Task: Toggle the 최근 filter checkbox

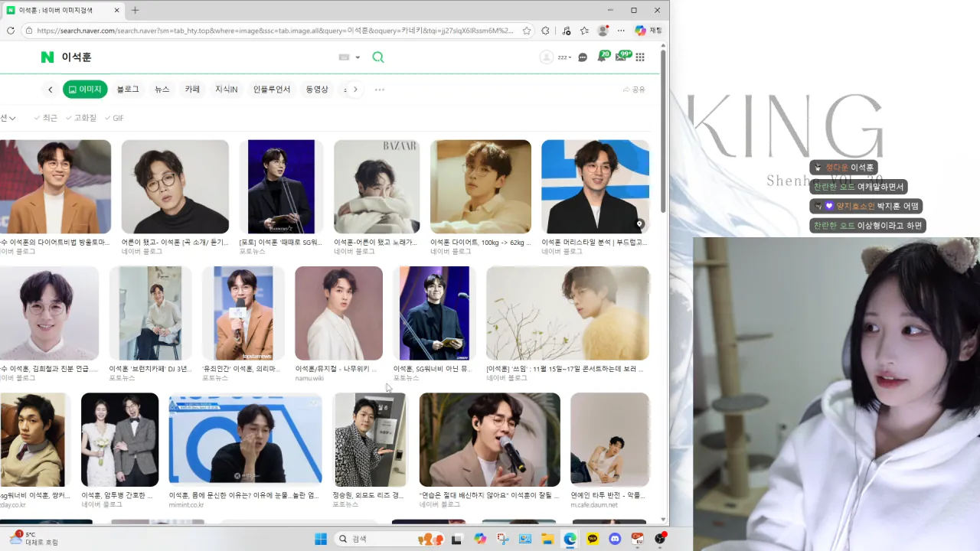Action: (45, 118)
